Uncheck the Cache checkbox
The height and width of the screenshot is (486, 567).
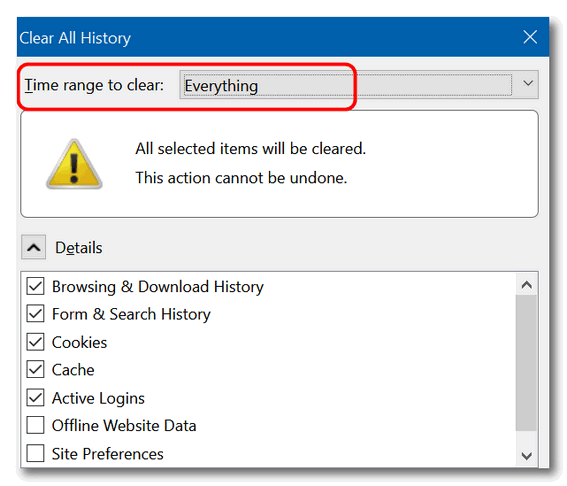tap(35, 370)
